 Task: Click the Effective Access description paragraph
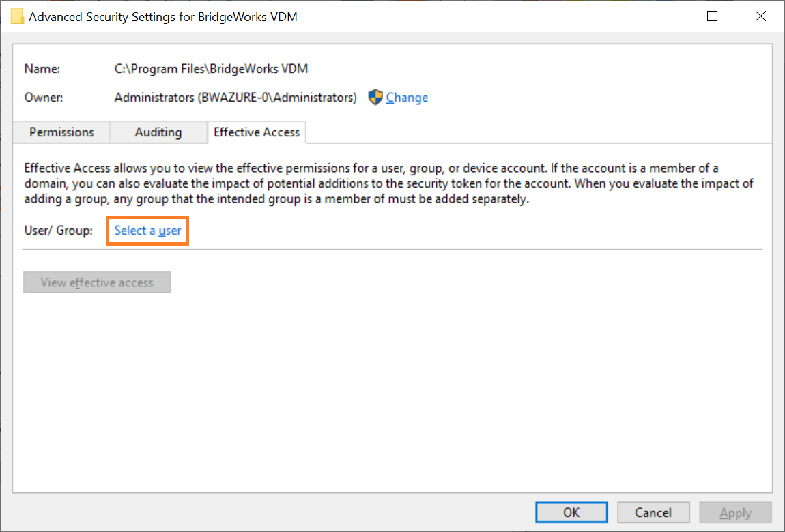pyautogui.click(x=389, y=183)
